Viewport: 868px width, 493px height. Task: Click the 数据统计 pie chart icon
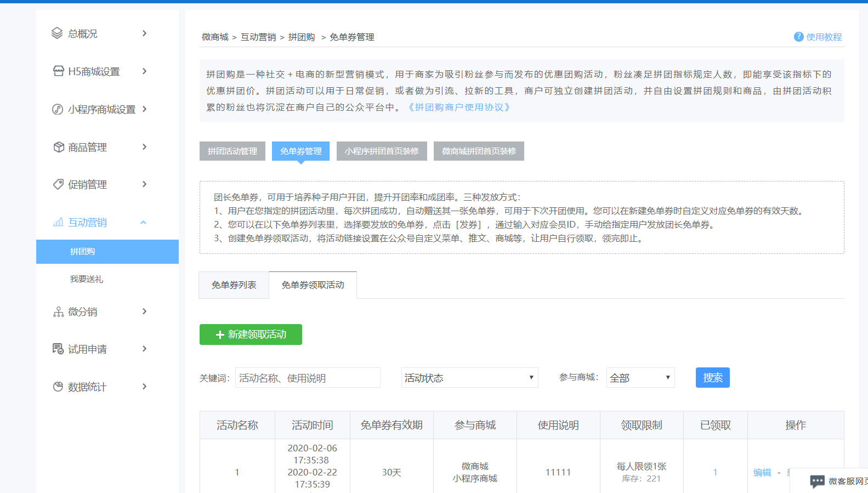(58, 387)
